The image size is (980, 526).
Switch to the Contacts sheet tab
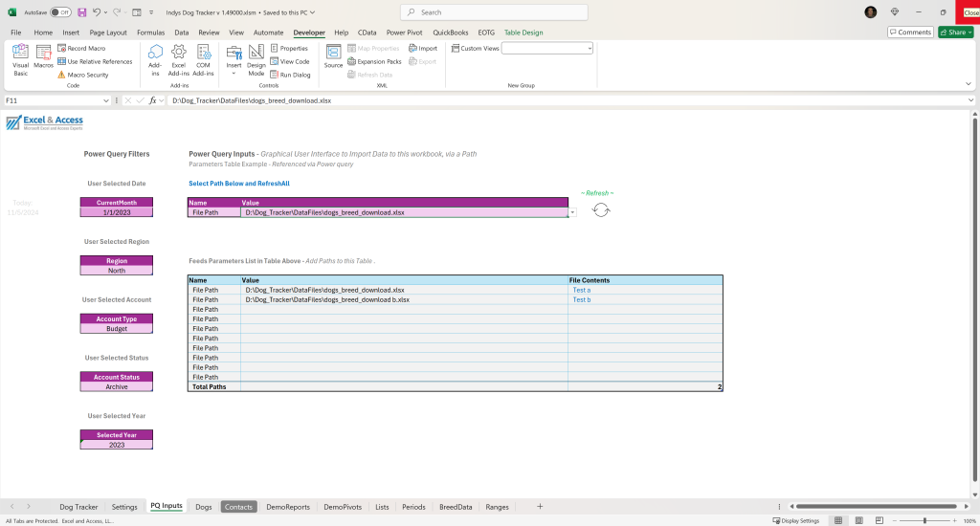[238, 507]
